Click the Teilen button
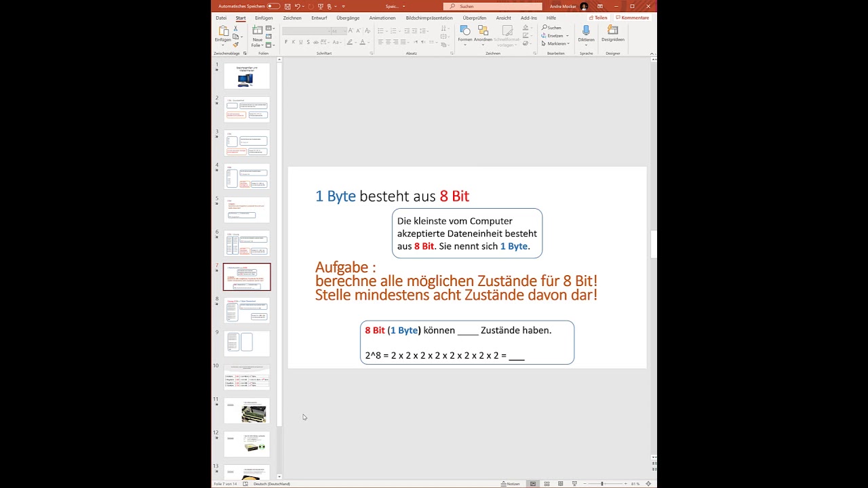Image resolution: width=868 pixels, height=488 pixels. [x=598, y=18]
